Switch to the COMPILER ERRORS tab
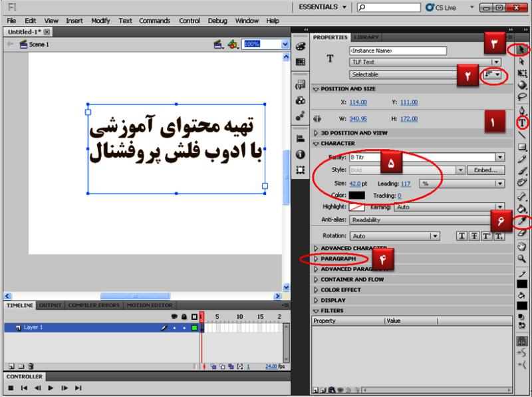This screenshot has height=397, width=532. (x=94, y=305)
